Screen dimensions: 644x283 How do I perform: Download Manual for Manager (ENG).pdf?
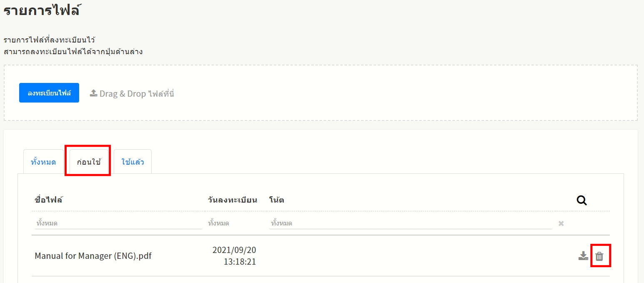point(583,256)
